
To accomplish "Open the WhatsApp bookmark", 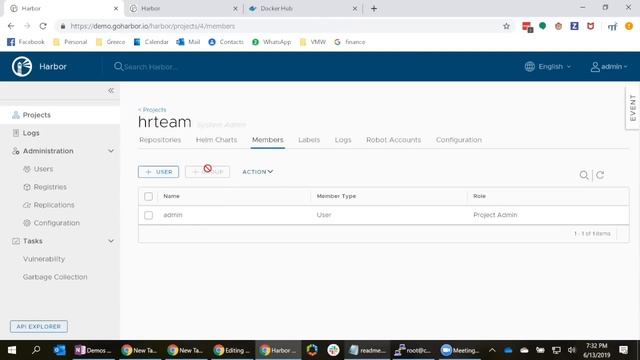I will tap(271, 42).
